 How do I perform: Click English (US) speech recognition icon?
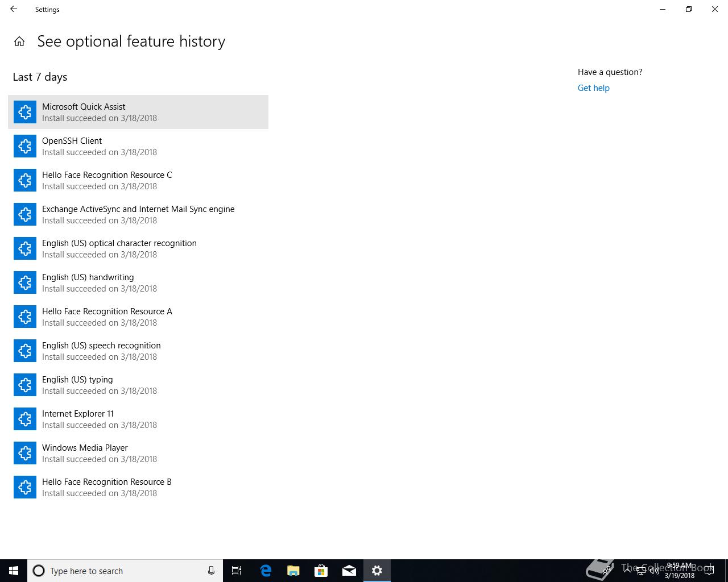click(x=25, y=351)
